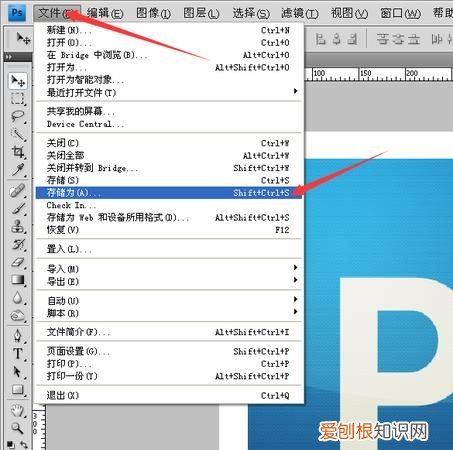Select the Brush tool
Viewport: 453px width, 450px height.
tap(18, 209)
